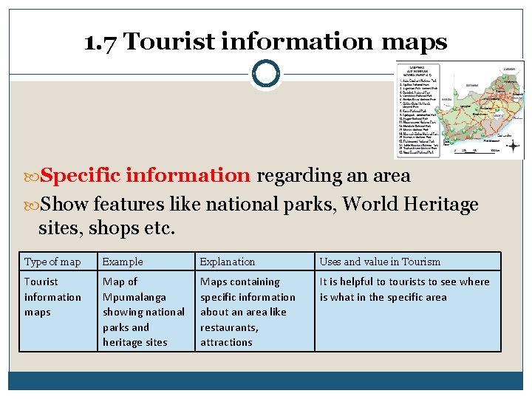This screenshot has height=399, width=532.
Task: Click the 'Explanation' header cell
Action: click(255, 262)
